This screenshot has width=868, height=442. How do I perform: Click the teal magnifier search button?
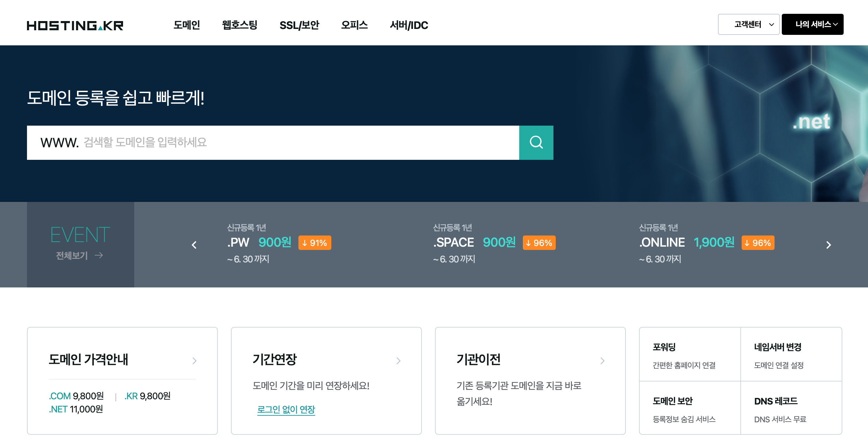coord(536,142)
